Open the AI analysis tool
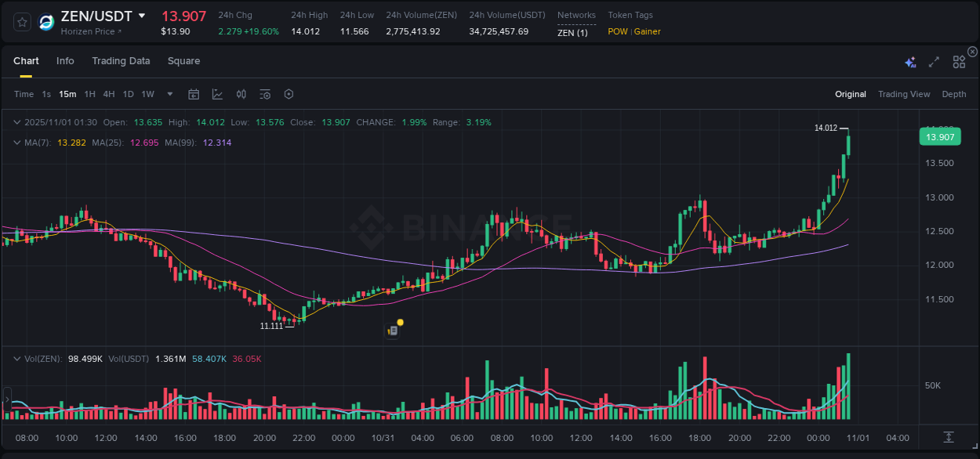The image size is (980, 459). (x=911, y=62)
